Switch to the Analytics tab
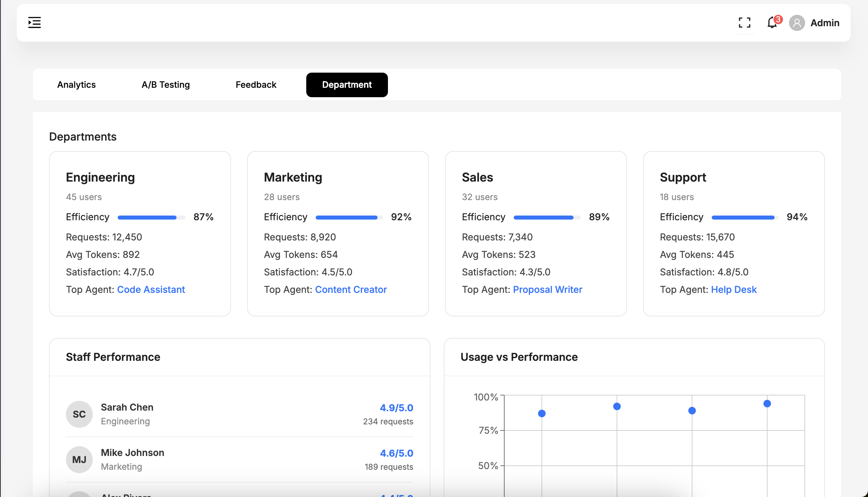This screenshot has width=868, height=497. [76, 85]
